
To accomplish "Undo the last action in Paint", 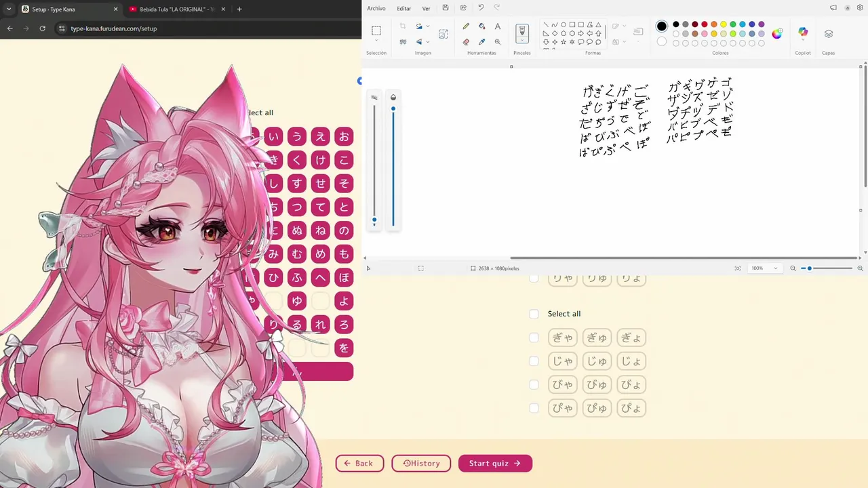I will [x=481, y=8].
